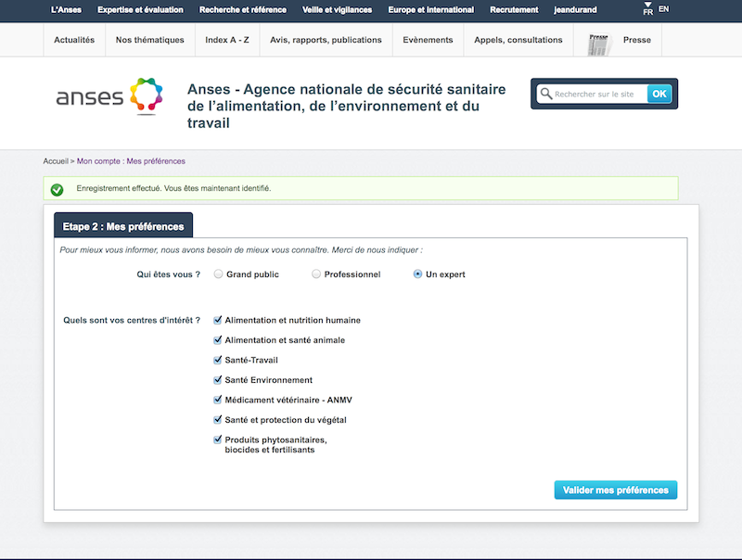Click the green success checkmark icon
The image size is (742, 560).
(x=57, y=189)
